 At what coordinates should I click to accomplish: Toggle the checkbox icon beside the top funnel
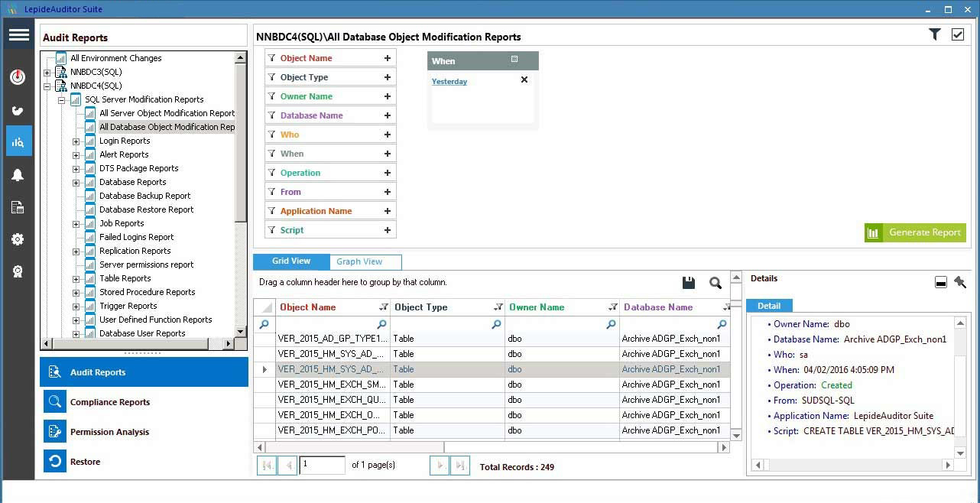coord(957,34)
